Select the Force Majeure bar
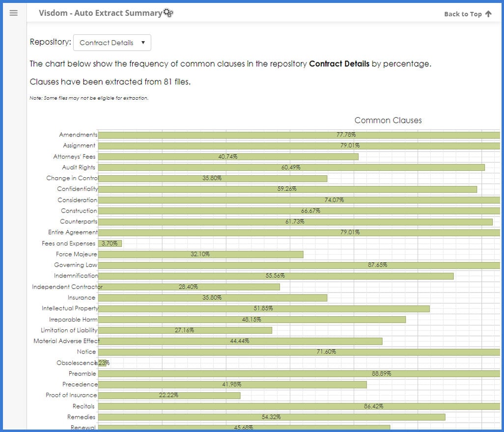The height and width of the screenshot is (432, 504). point(200,254)
